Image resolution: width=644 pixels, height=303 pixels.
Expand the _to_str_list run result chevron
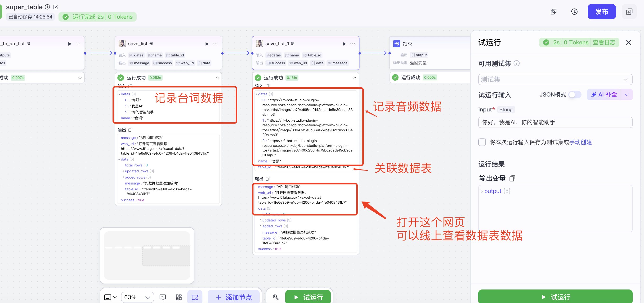tap(80, 78)
